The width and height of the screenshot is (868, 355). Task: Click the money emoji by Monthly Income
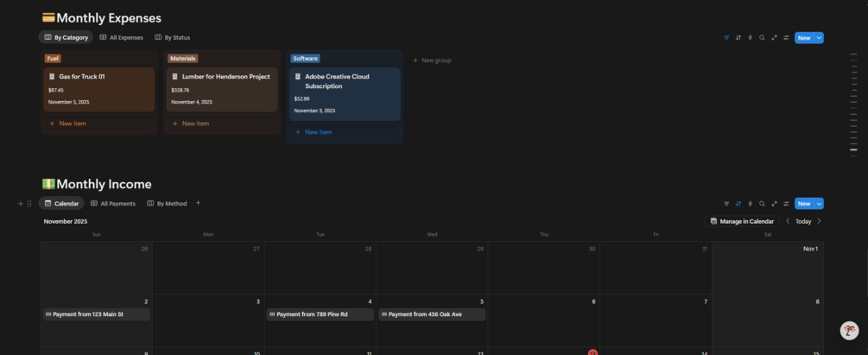[x=48, y=184]
